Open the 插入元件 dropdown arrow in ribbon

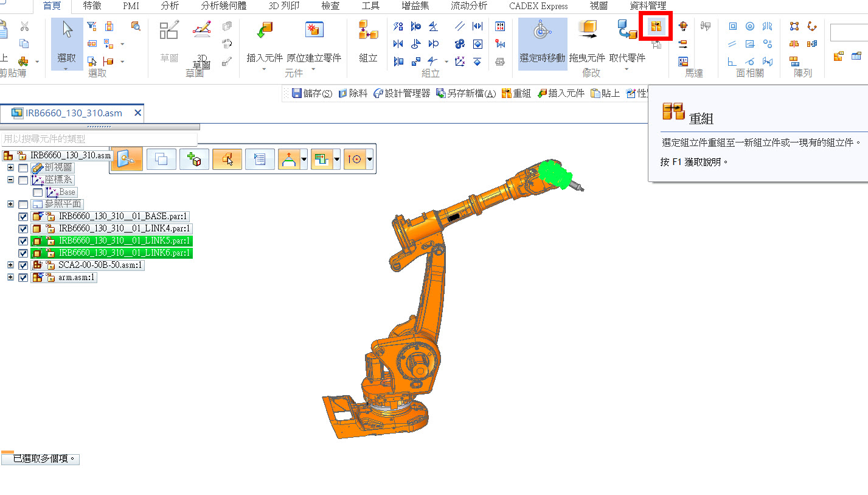(x=265, y=69)
